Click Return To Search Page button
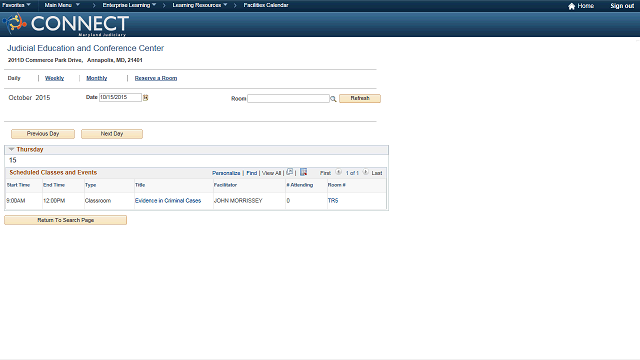This screenshot has width=640, height=360. [65, 220]
